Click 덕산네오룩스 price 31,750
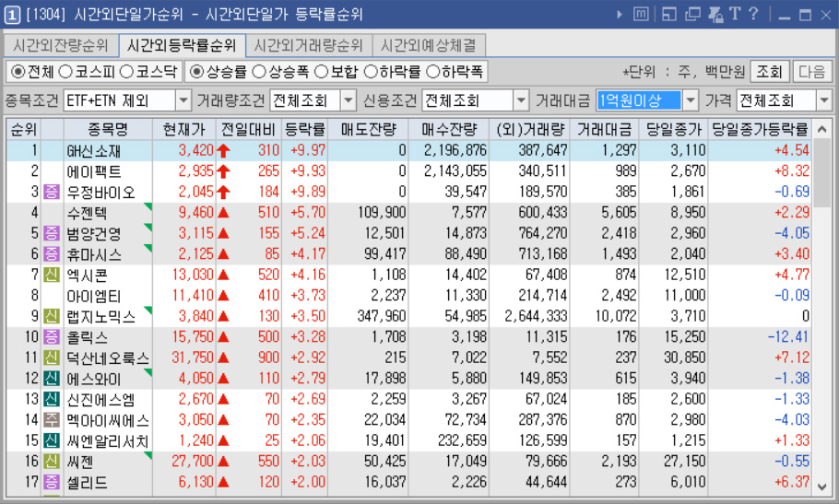The width and height of the screenshot is (839, 504). click(x=193, y=357)
